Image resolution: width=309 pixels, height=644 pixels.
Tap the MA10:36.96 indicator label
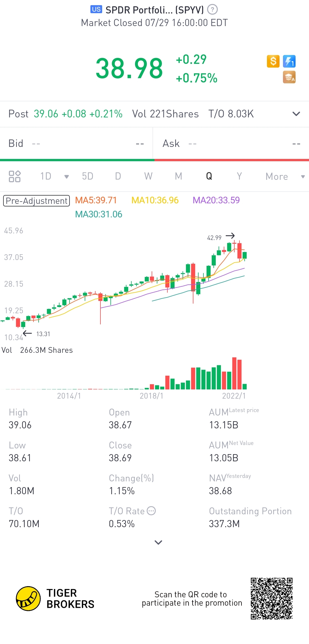[155, 200]
